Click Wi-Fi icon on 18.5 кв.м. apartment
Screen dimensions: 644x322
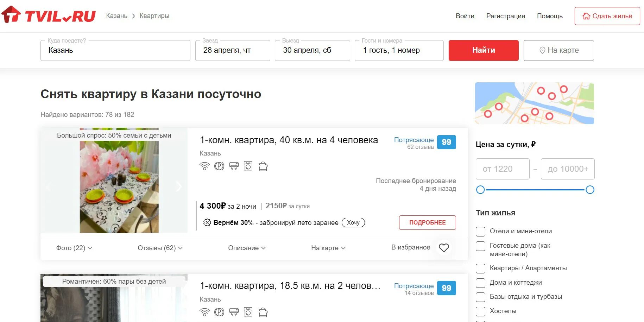click(x=204, y=312)
